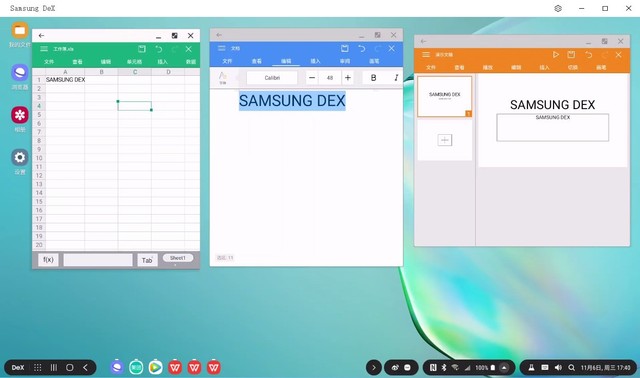Save the document using blue toolbar save icon
Screen dimensions: 640x378
pos(344,48)
